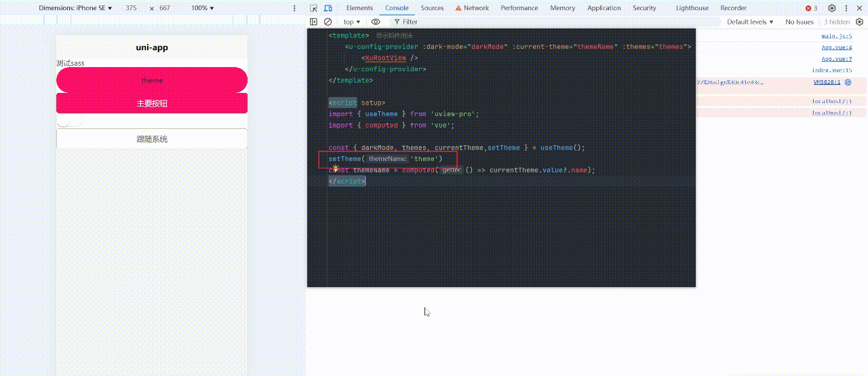Open live expression eye icon
Viewport: 868px width, 376px height.
376,22
